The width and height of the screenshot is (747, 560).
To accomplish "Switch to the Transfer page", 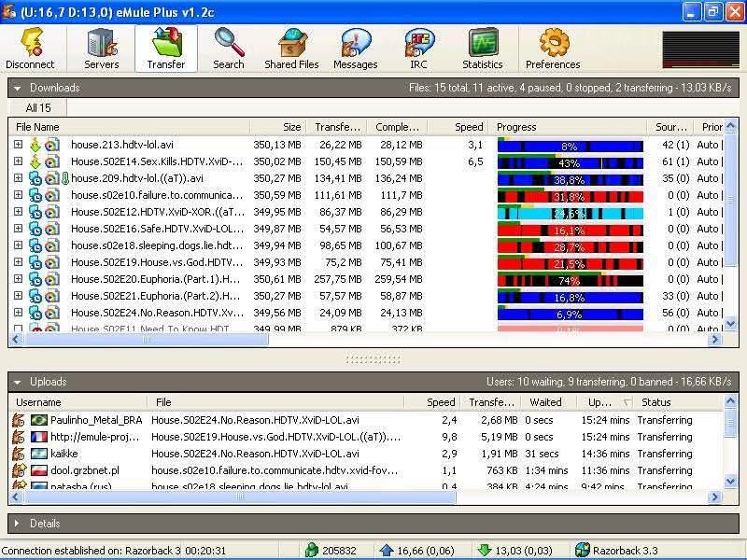I will tap(166, 49).
